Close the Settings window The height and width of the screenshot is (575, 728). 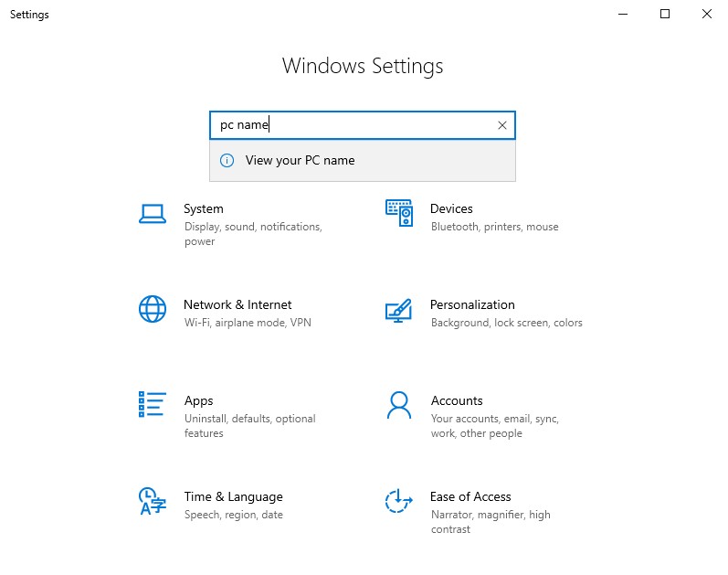coord(707,14)
